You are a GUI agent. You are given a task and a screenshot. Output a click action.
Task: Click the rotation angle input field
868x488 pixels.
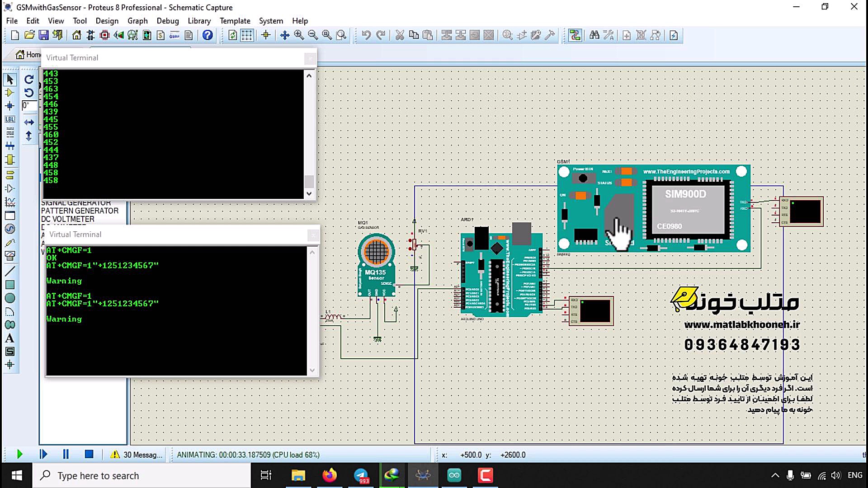tap(29, 106)
